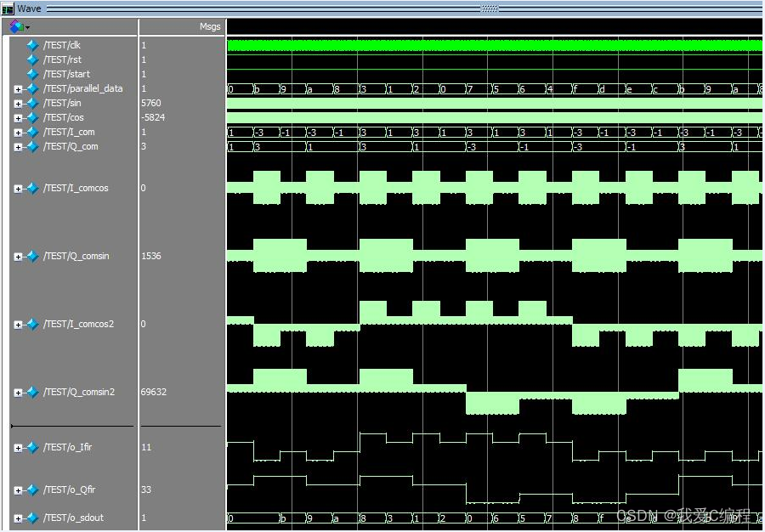The height and width of the screenshot is (532, 765).
Task: Click the /TEST/cos signal icon
Action: click(x=32, y=117)
